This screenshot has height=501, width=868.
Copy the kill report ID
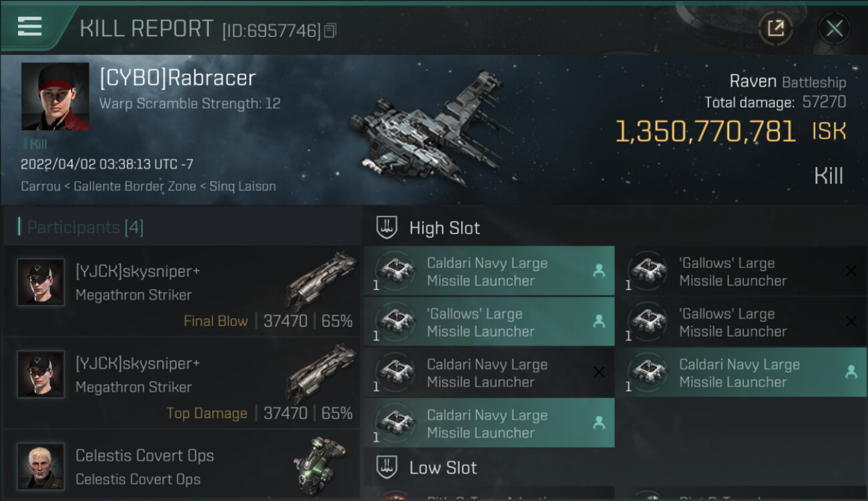point(331,31)
